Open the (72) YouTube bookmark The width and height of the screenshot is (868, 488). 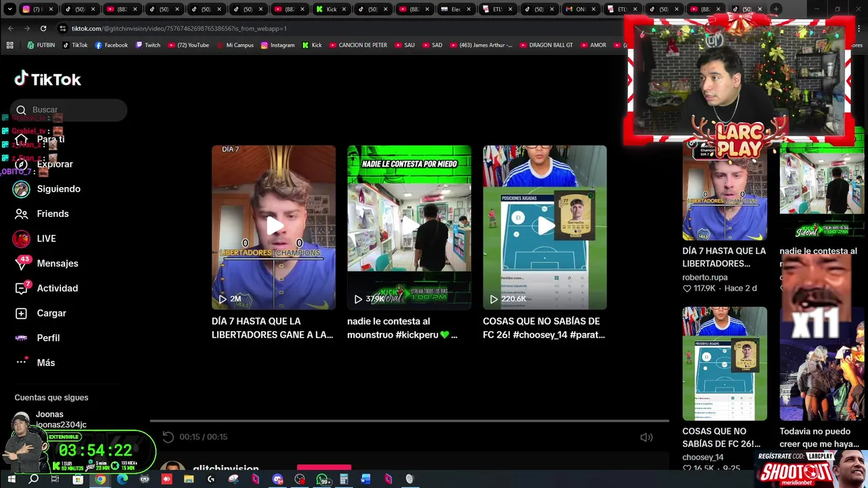(188, 45)
